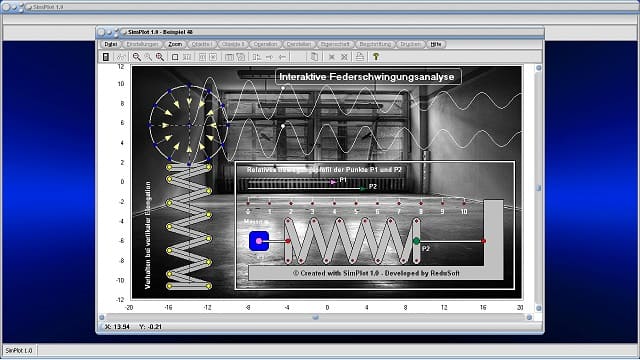Click the green P2 point on the spring
Screen dimensions: 640x360
(416, 241)
